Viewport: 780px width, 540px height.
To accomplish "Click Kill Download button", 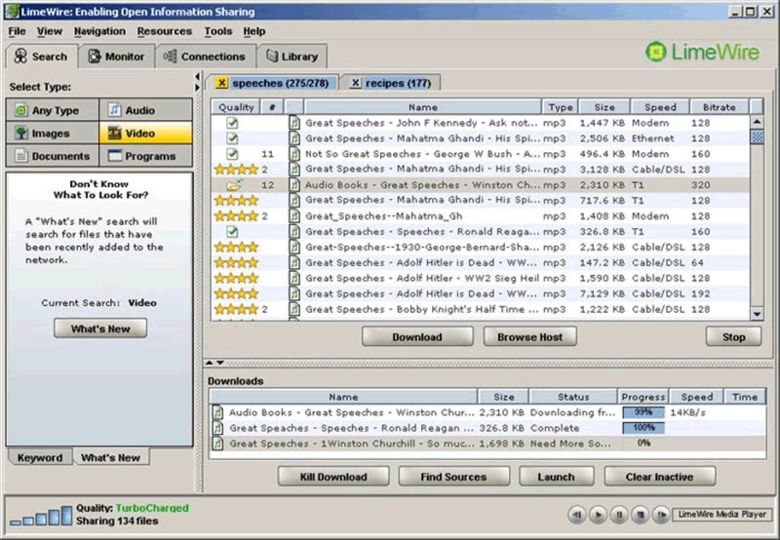I will pyautogui.click(x=333, y=476).
